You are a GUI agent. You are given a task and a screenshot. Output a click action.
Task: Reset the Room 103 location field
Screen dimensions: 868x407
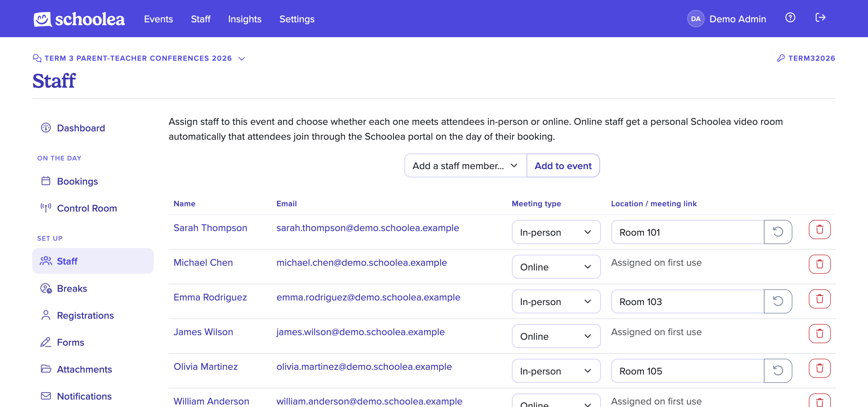click(x=778, y=301)
